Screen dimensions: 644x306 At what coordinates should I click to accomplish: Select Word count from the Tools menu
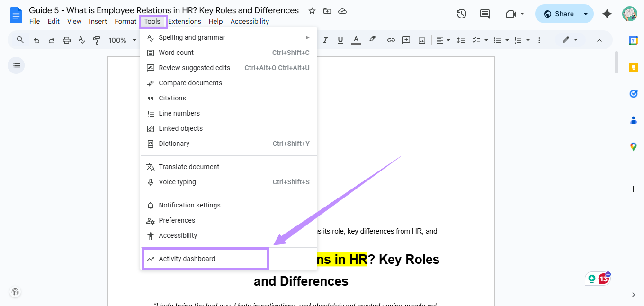tap(176, 53)
